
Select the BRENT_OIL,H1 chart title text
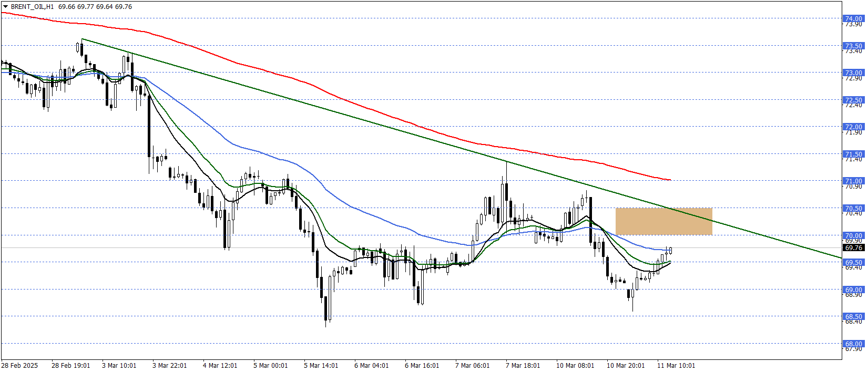(x=32, y=7)
